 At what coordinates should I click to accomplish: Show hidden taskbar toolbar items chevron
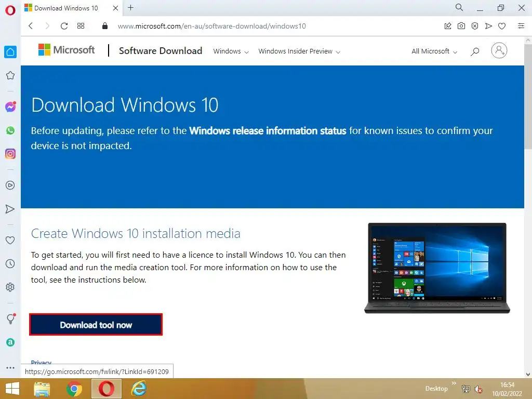coord(454,383)
